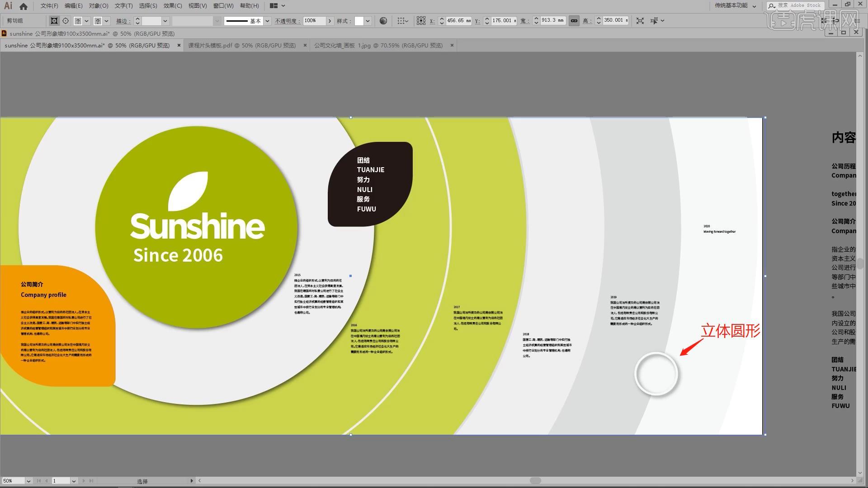Close the 课程片头模板.pdf tab
The image size is (868, 488).
point(305,45)
